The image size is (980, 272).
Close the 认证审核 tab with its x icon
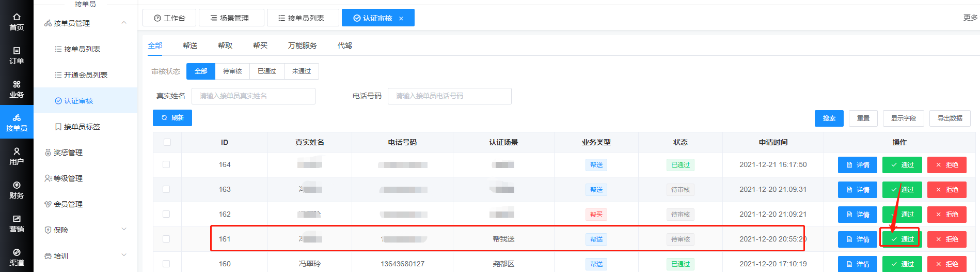tap(401, 19)
